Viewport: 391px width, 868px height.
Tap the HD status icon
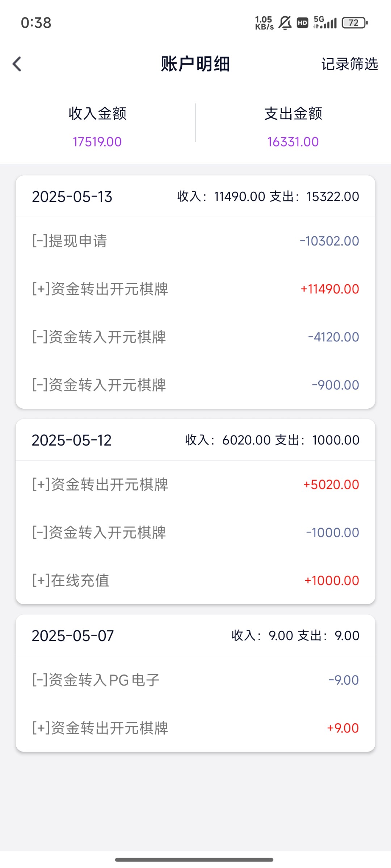pyautogui.click(x=302, y=23)
